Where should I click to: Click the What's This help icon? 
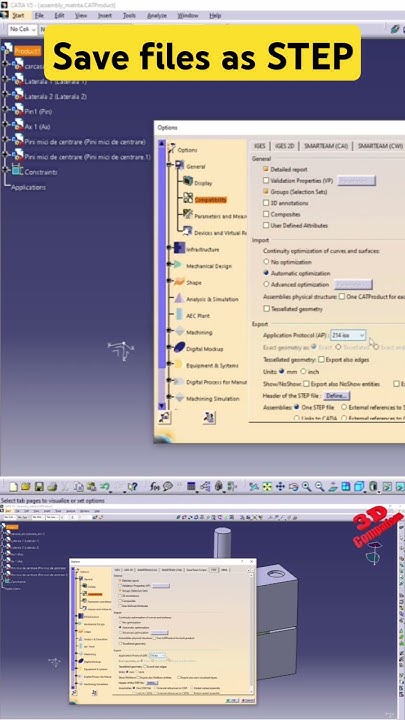click(132, 486)
